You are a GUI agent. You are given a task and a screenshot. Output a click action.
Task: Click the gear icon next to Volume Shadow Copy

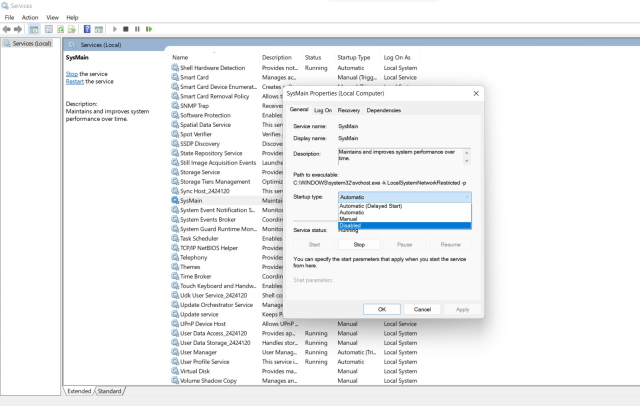click(175, 381)
